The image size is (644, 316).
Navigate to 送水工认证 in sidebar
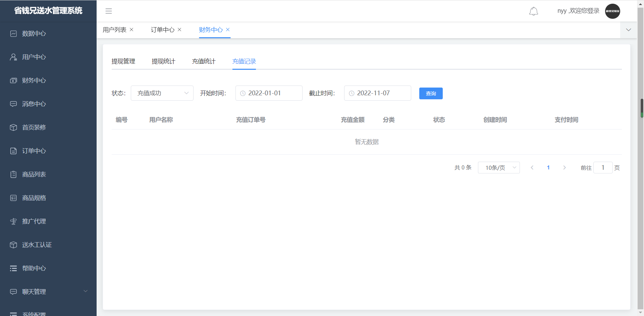[37, 245]
